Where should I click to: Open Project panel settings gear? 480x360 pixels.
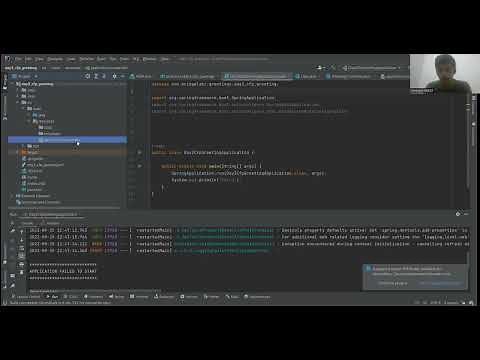point(114,76)
